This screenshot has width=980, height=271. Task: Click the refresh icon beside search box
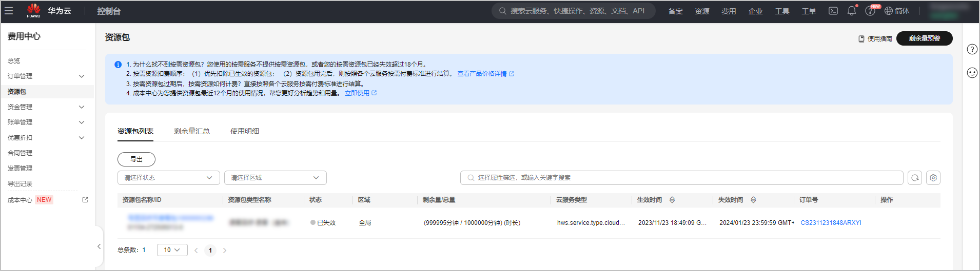(915, 178)
